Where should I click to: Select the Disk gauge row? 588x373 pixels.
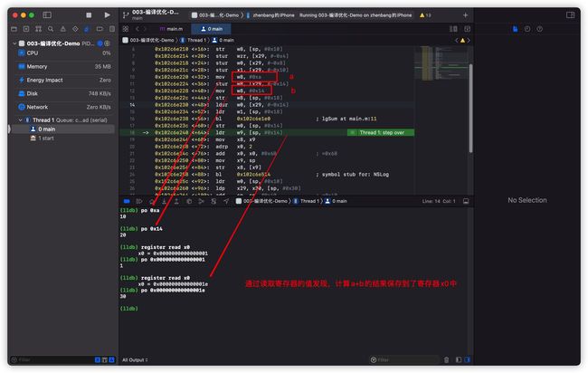[x=63, y=93]
